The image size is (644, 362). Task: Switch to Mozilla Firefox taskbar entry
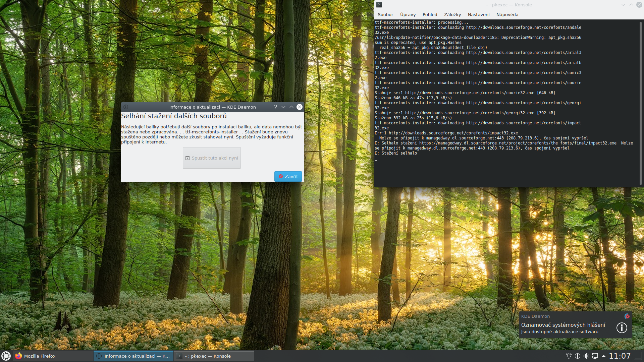point(53,356)
